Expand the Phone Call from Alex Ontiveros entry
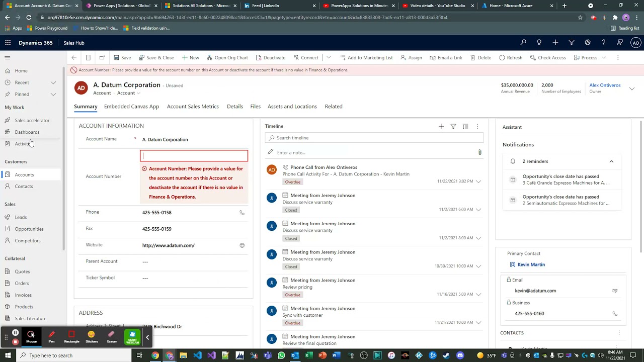The height and width of the screenshot is (362, 644). tap(478, 181)
